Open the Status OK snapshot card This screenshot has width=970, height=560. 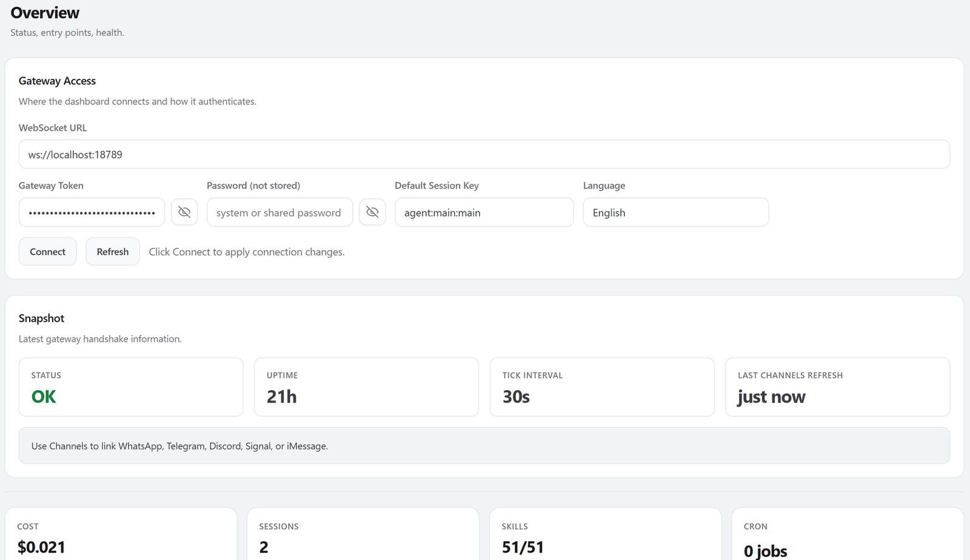(131, 387)
